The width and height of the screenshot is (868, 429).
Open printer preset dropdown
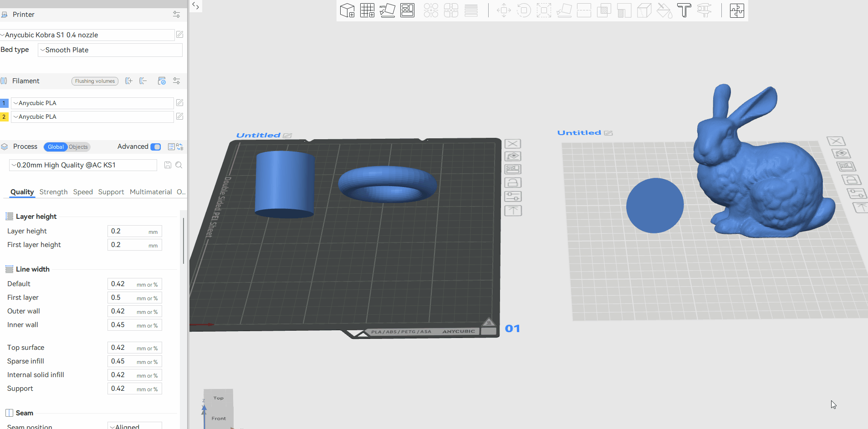87,35
